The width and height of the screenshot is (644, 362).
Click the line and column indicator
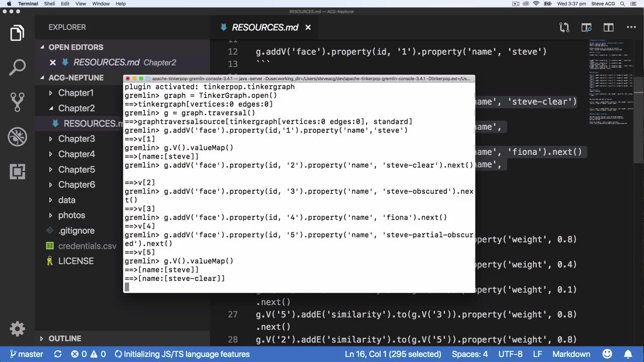pos(393,354)
